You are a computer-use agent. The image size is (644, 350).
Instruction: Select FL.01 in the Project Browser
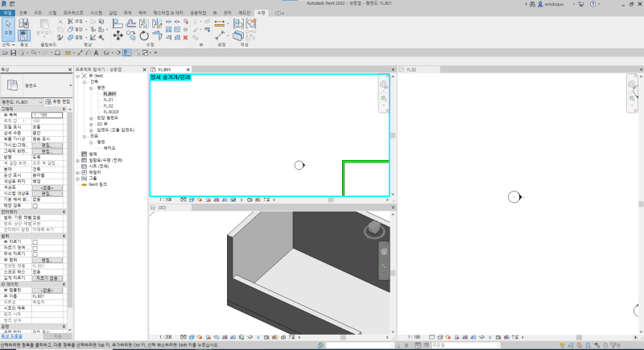pyautogui.click(x=108, y=100)
